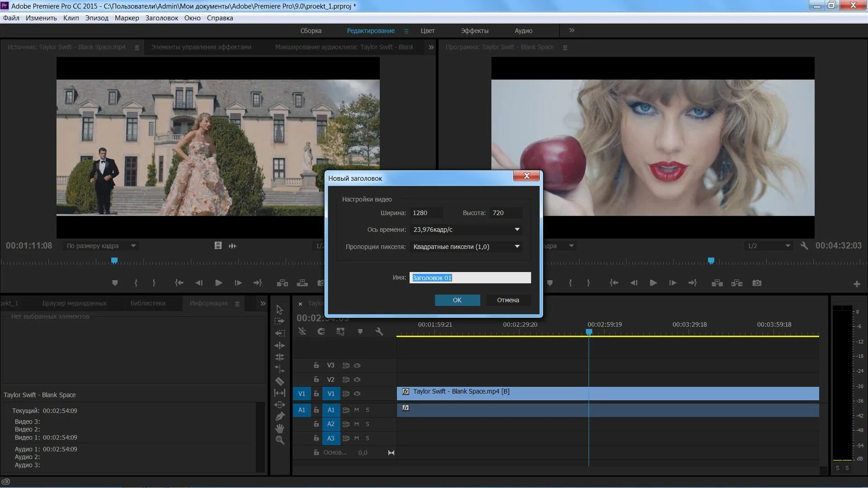Select the Razor tool

(279, 381)
